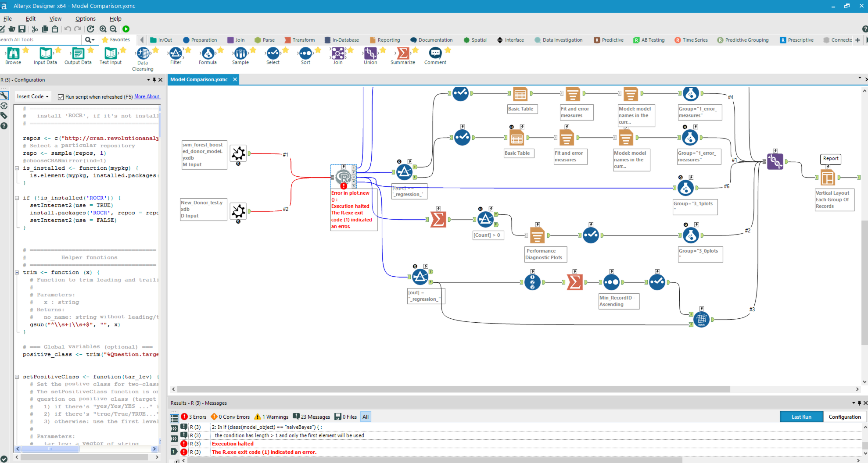
Task: Click the Undo toolbar icon
Action: click(x=68, y=29)
